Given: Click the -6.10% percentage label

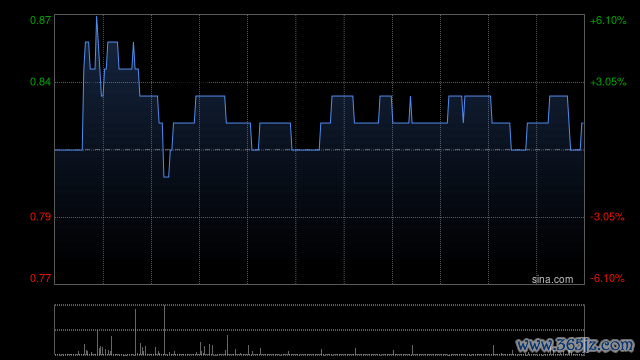Looking at the screenshot, I should click(607, 278).
